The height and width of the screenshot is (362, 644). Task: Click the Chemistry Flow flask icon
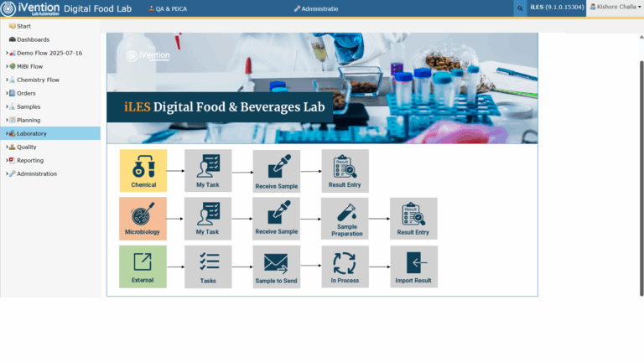[13, 80]
